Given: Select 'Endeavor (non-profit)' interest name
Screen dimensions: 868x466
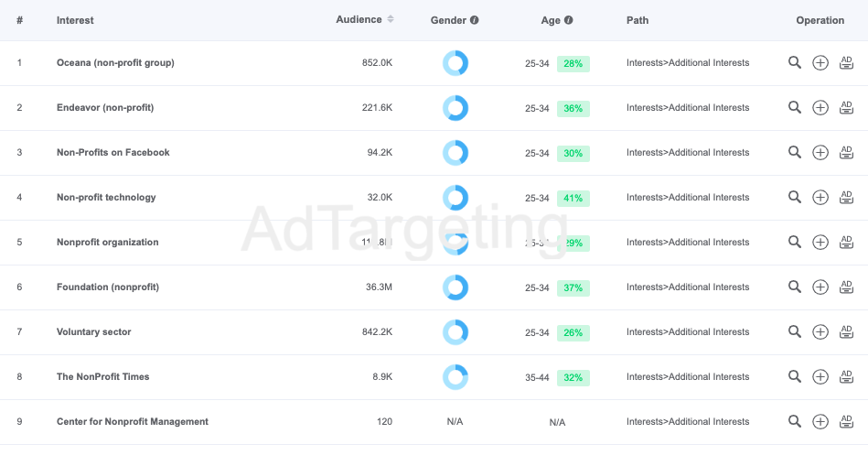Looking at the screenshot, I should (x=105, y=107).
